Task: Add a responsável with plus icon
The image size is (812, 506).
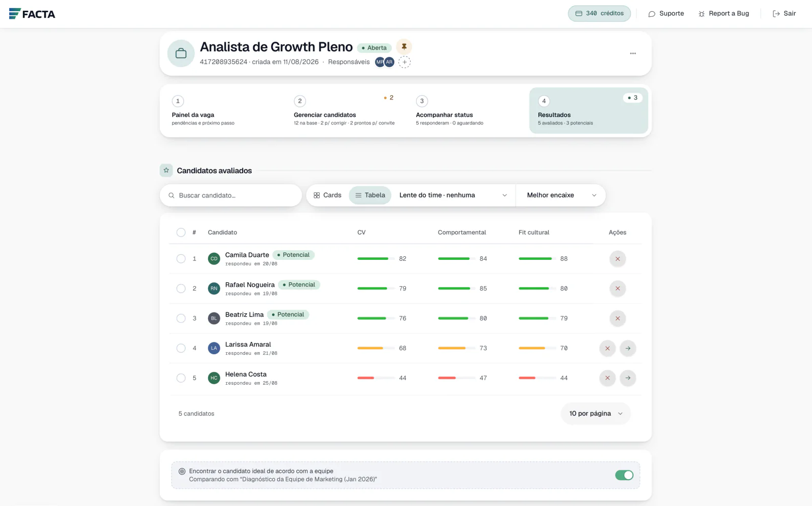Action: point(404,62)
